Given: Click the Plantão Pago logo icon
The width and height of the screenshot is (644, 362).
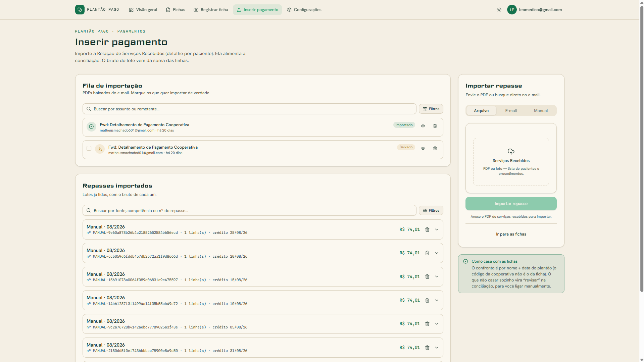Looking at the screenshot, I should [x=80, y=9].
